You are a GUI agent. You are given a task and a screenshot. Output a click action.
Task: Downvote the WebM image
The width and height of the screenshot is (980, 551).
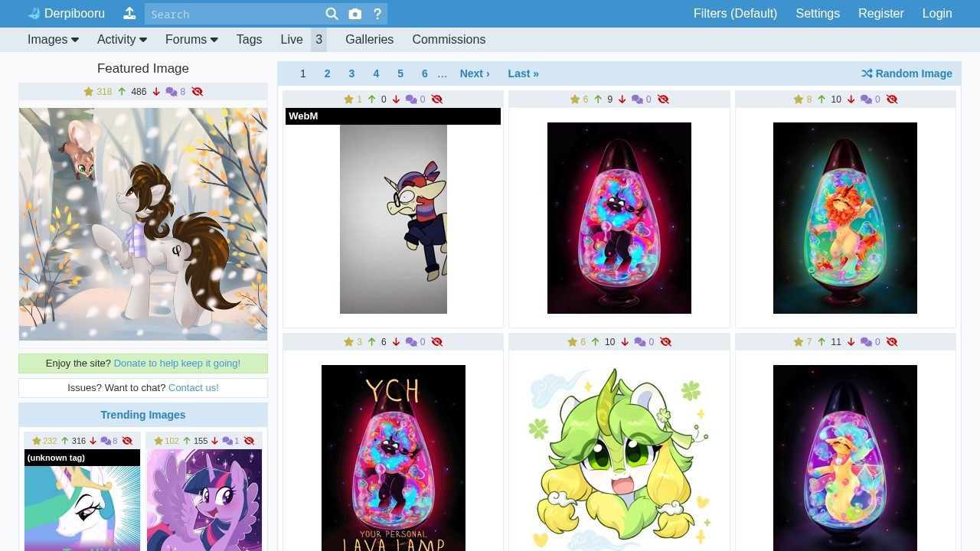(x=396, y=99)
